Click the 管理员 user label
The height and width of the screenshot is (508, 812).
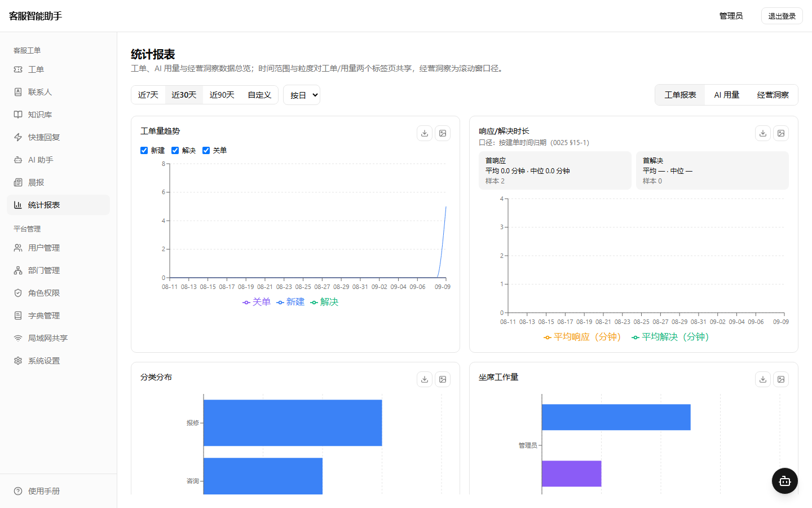click(731, 16)
